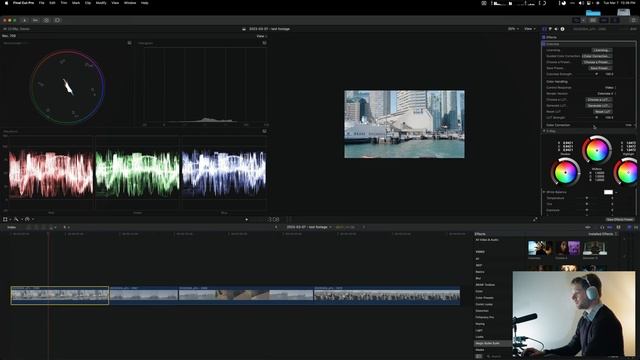The image size is (640, 360).
Task: Open the viewer zoom percentage dropdown
Action: pyautogui.click(x=513, y=29)
